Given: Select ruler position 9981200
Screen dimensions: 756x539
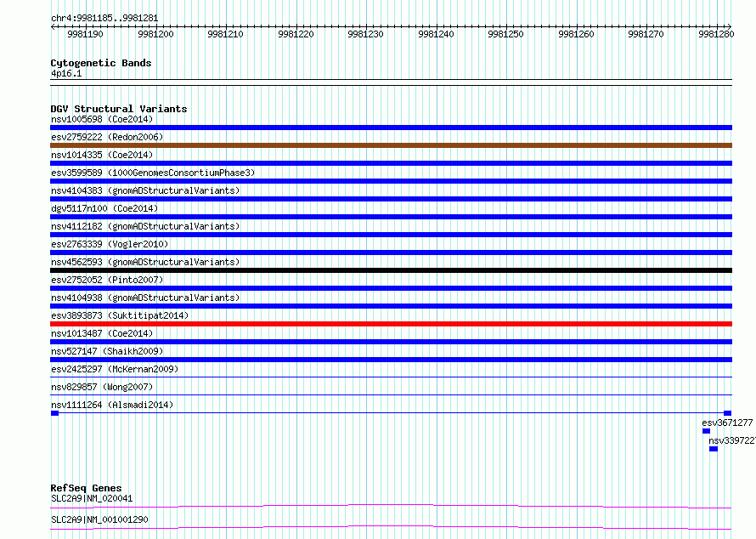Looking at the screenshot, I should click(x=155, y=34).
